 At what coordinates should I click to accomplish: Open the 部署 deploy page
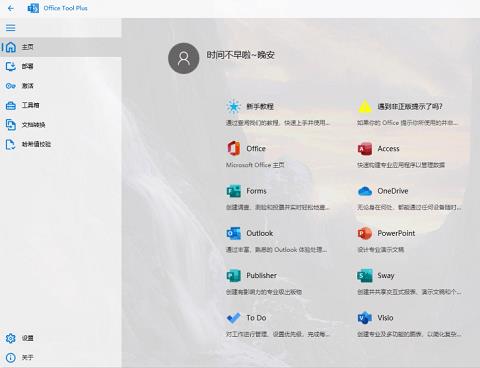pyautogui.click(x=61, y=66)
